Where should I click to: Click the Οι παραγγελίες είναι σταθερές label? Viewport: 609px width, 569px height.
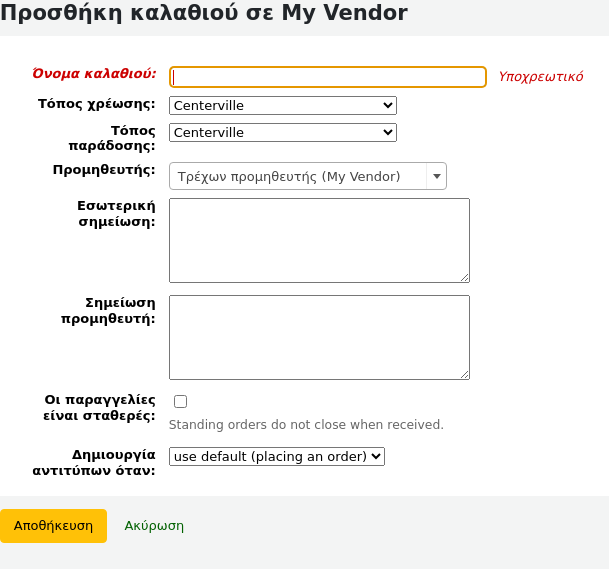pyautogui.click(x=100, y=407)
